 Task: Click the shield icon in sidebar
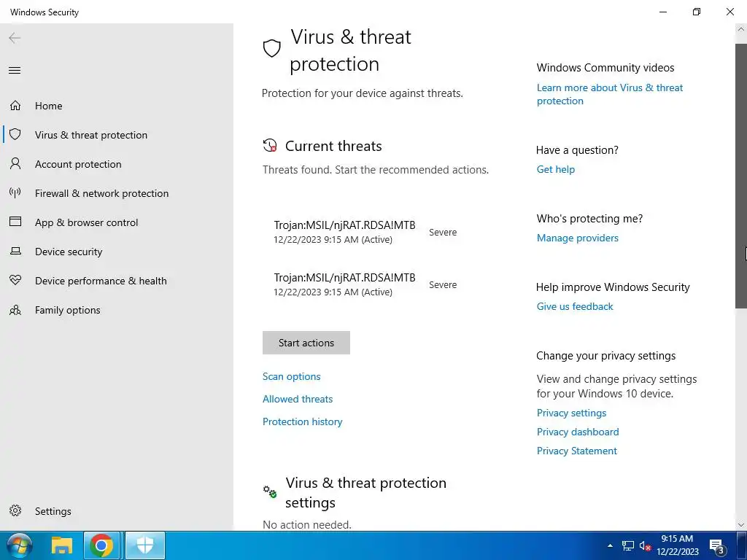click(x=15, y=134)
